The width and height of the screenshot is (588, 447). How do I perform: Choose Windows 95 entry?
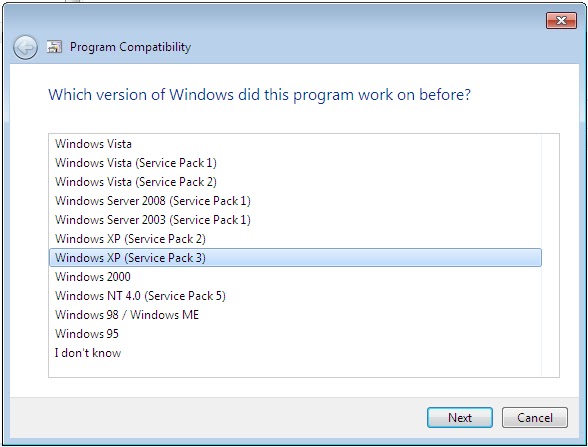[x=295, y=334]
